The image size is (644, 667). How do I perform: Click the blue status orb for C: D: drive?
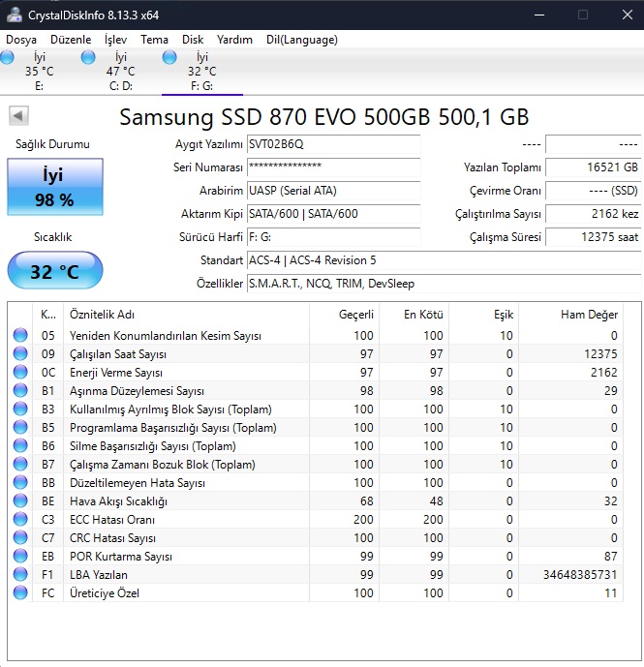[x=88, y=57]
